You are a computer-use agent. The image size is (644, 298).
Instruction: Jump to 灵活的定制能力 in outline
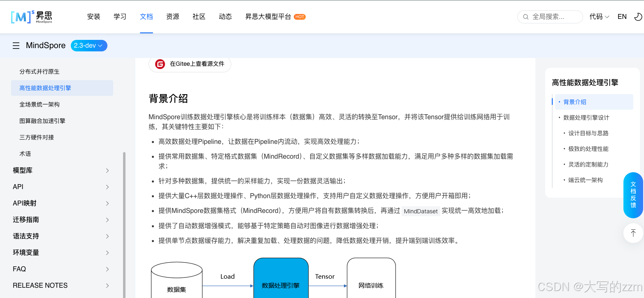pyautogui.click(x=588, y=164)
